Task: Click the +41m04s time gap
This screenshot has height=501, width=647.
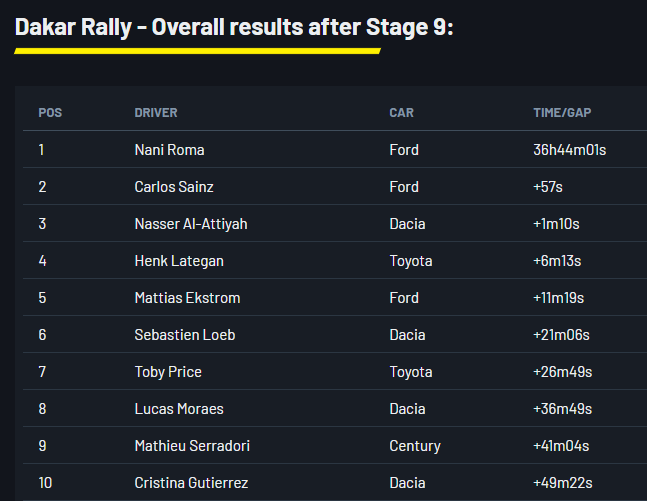Action: [x=561, y=446]
